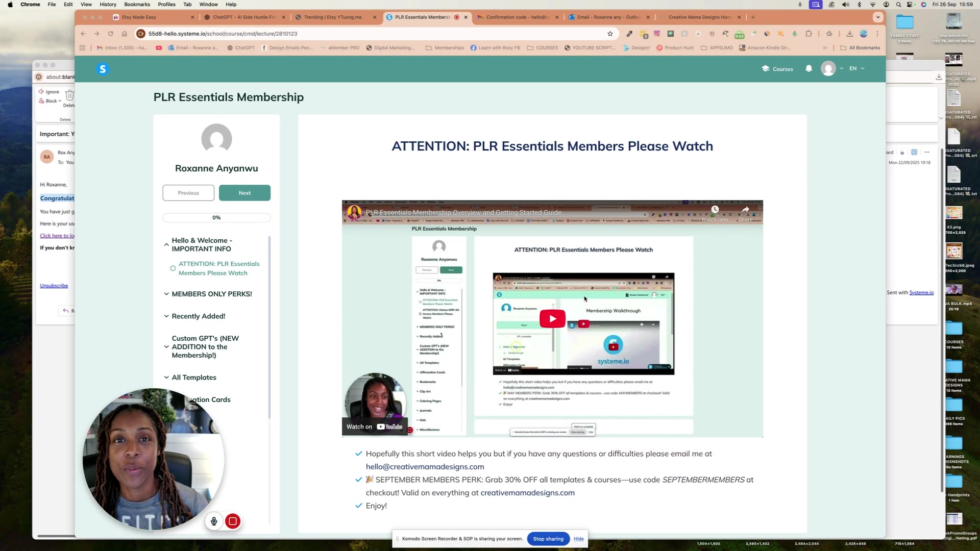Open the Bookmarks menu in the menu bar
Screen dimensions: 980x551
pos(137,5)
